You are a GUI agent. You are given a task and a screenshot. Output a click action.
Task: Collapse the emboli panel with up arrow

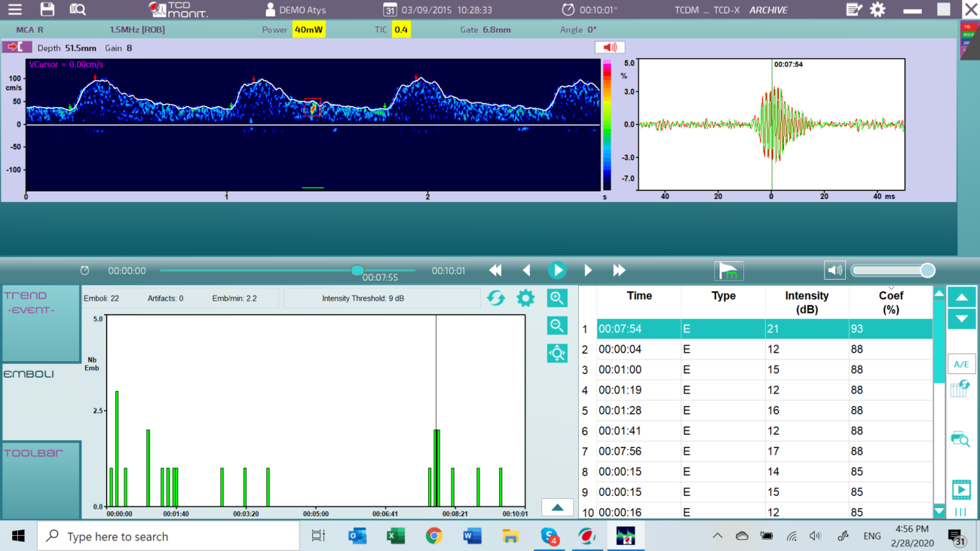tap(557, 507)
